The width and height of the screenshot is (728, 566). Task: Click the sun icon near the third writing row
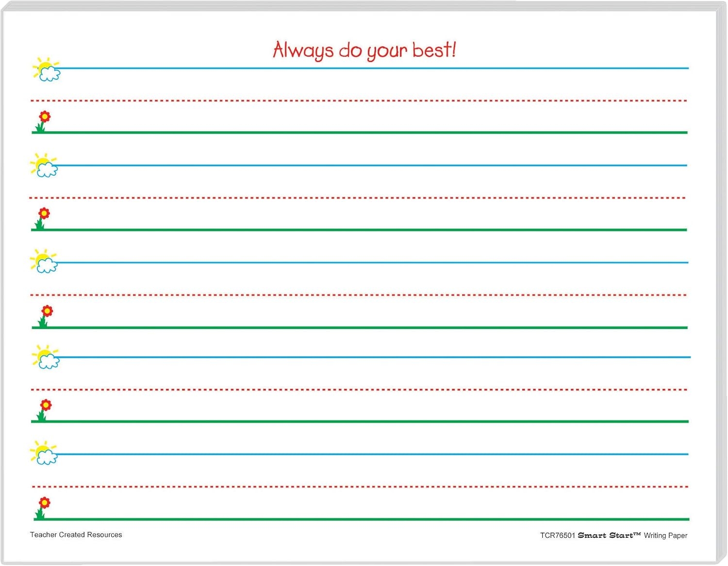46,165
